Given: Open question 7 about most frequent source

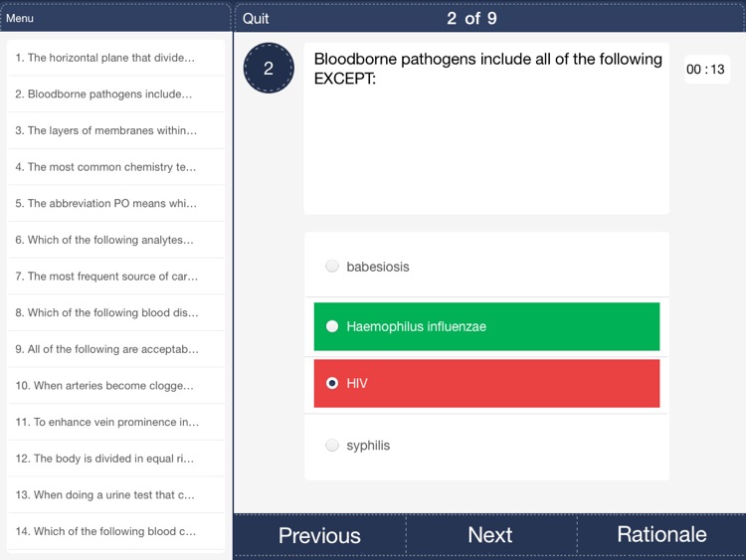Looking at the screenshot, I should pyautogui.click(x=116, y=276).
